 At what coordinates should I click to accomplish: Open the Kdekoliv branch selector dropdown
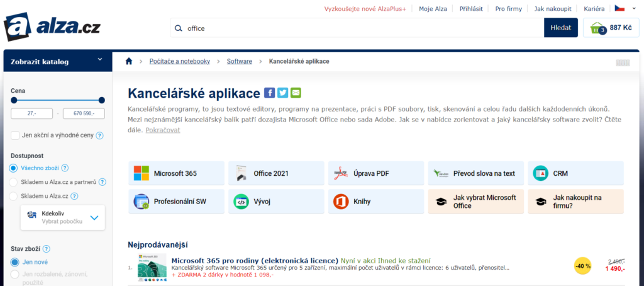[63, 218]
